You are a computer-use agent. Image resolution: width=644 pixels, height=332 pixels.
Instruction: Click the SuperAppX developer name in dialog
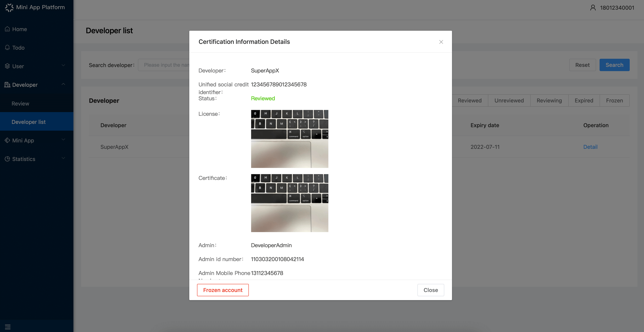[265, 71]
